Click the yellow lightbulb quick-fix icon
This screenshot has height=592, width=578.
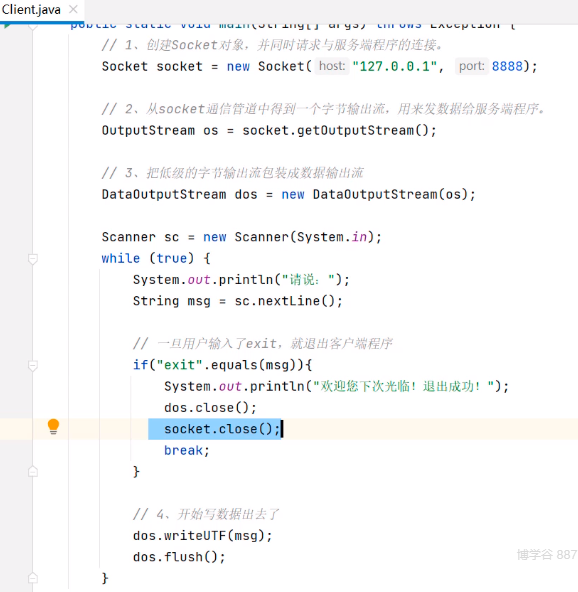[x=53, y=427]
